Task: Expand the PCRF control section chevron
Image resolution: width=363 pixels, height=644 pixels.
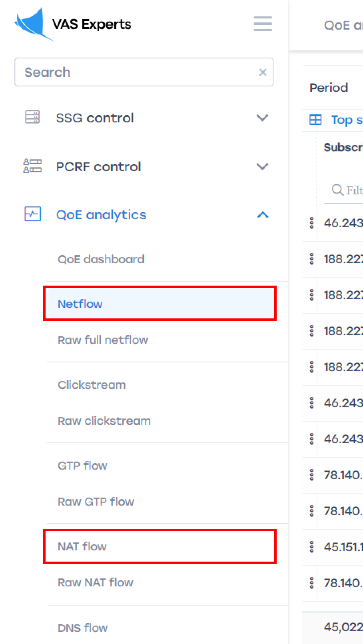Action: [262, 166]
